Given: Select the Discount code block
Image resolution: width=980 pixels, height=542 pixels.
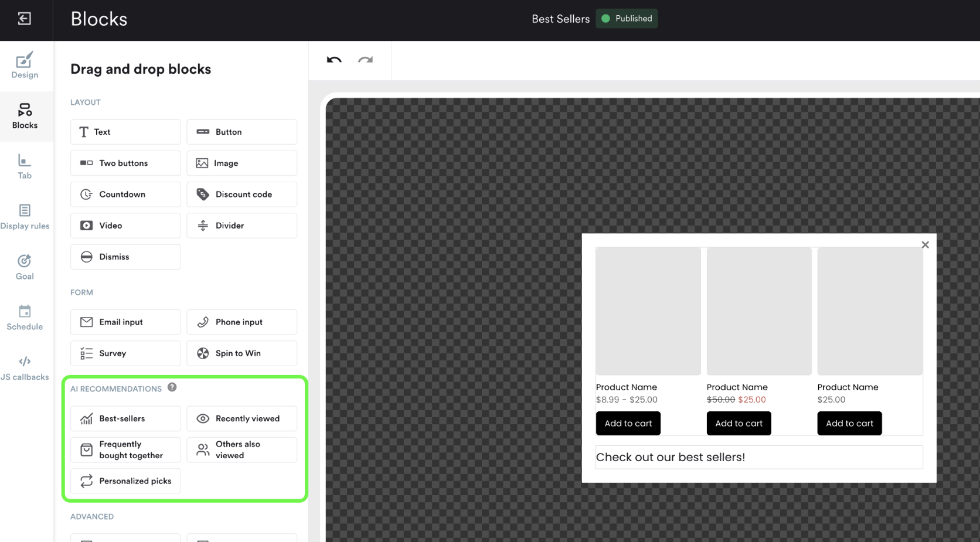Looking at the screenshot, I should tap(241, 195).
